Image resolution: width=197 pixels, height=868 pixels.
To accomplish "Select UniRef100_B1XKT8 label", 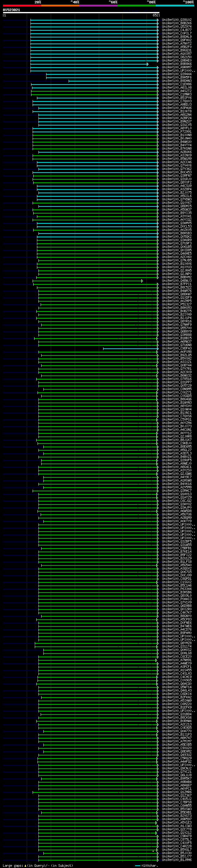I will pyautogui.click(x=177, y=111).
